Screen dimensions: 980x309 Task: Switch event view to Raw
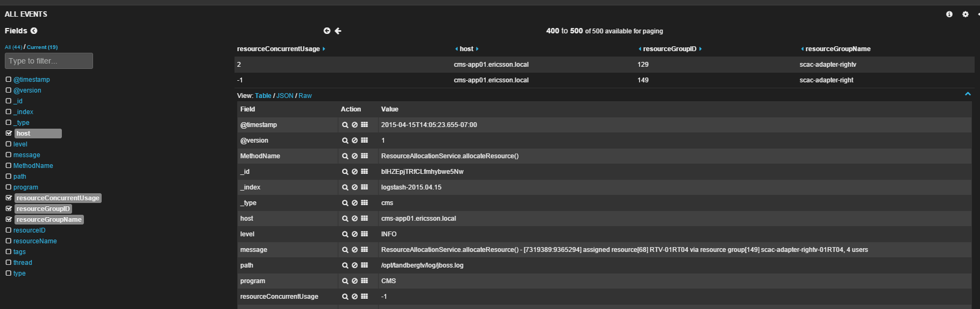305,96
